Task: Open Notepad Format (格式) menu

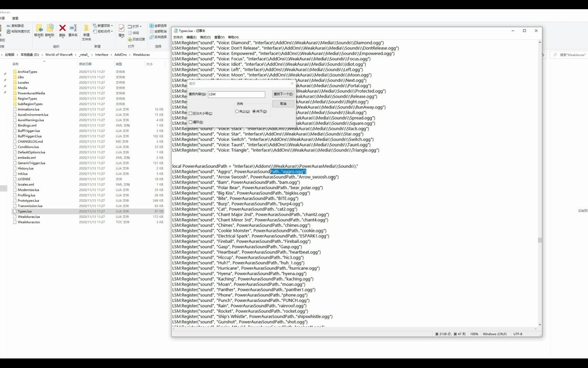Action: point(205,37)
